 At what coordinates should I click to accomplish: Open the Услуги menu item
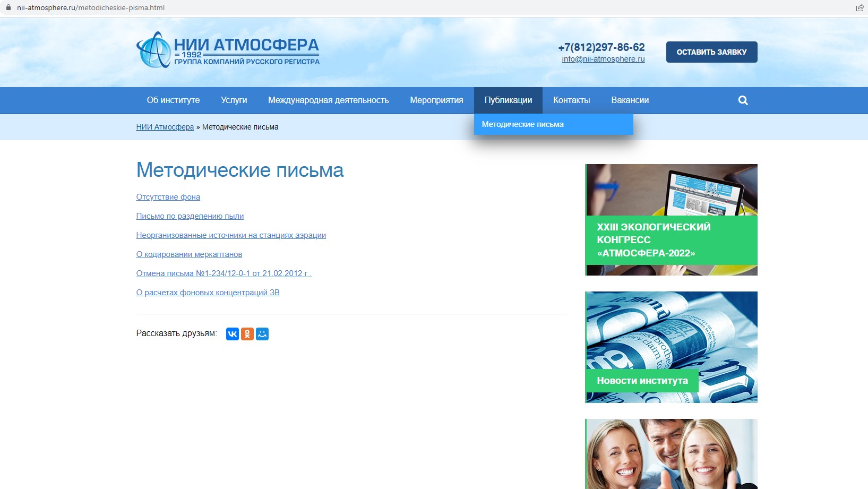point(234,100)
